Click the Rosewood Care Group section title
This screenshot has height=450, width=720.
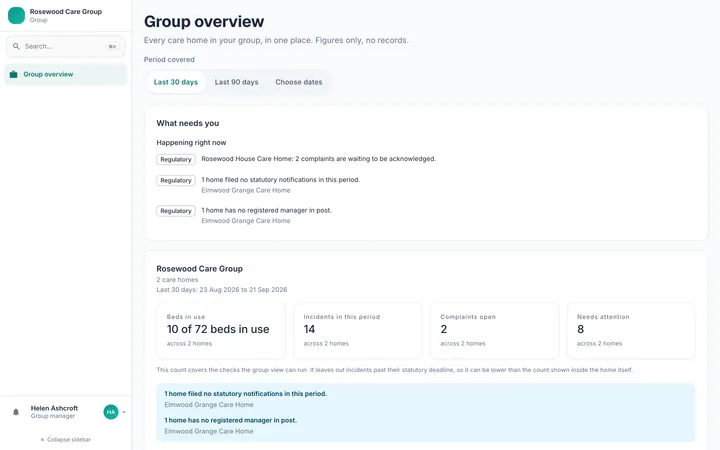tap(199, 269)
